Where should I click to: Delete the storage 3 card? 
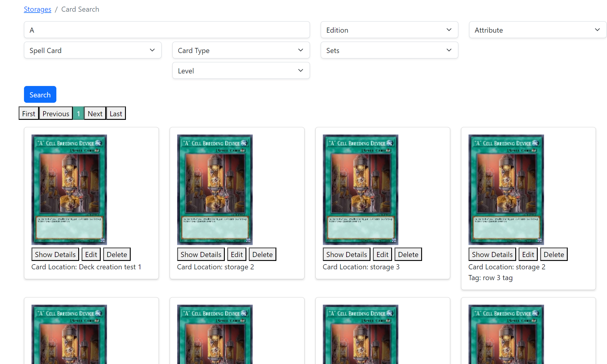(x=408, y=254)
